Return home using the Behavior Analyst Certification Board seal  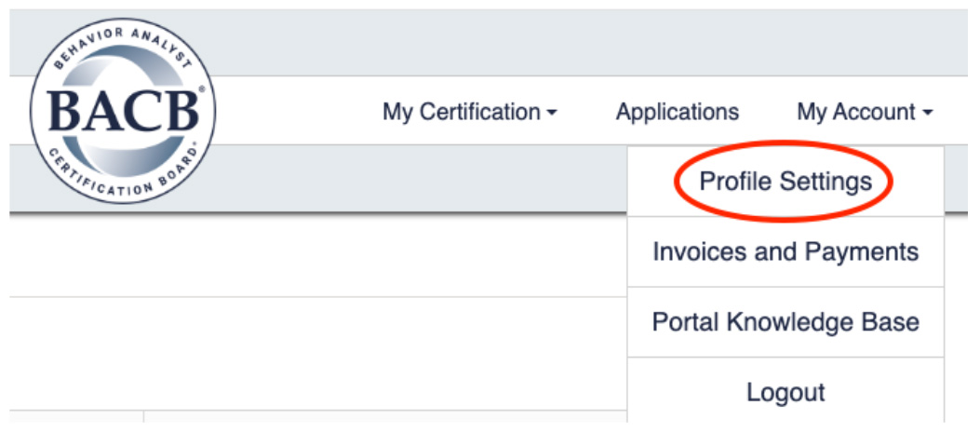pos(123,111)
